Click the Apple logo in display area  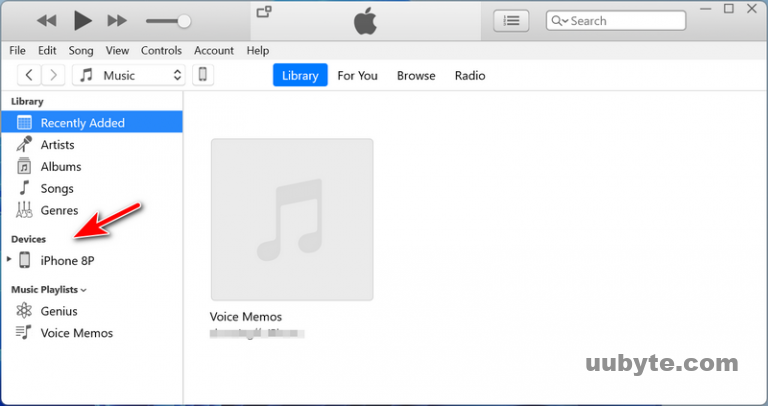click(x=365, y=21)
